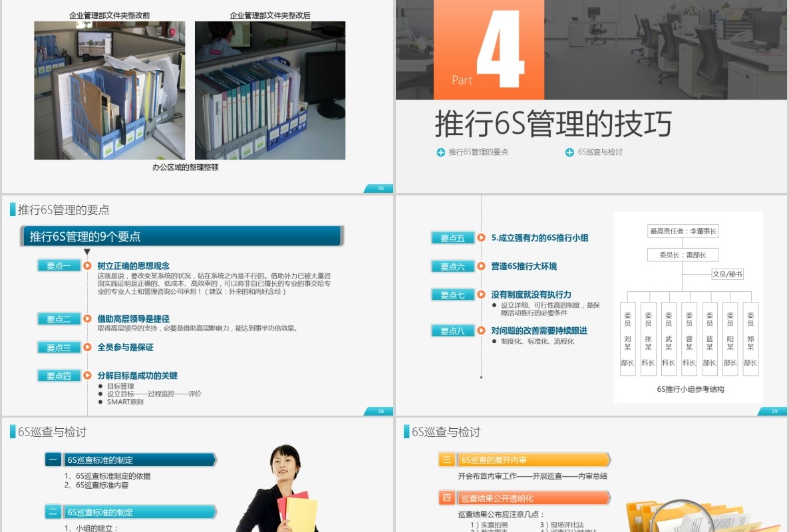Click the orange circle icon next to 没有制度就没有执行力
789x532 pixels.
pos(481,294)
